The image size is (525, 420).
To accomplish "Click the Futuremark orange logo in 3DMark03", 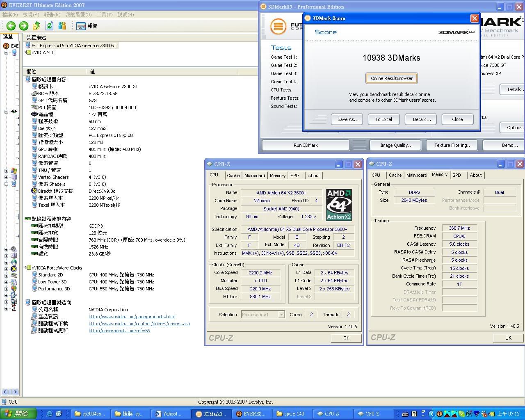I will [278, 27].
